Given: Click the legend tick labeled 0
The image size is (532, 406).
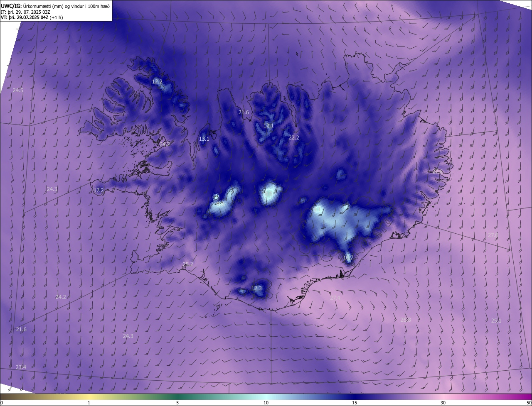Looking at the screenshot, I should click(x=2, y=403).
